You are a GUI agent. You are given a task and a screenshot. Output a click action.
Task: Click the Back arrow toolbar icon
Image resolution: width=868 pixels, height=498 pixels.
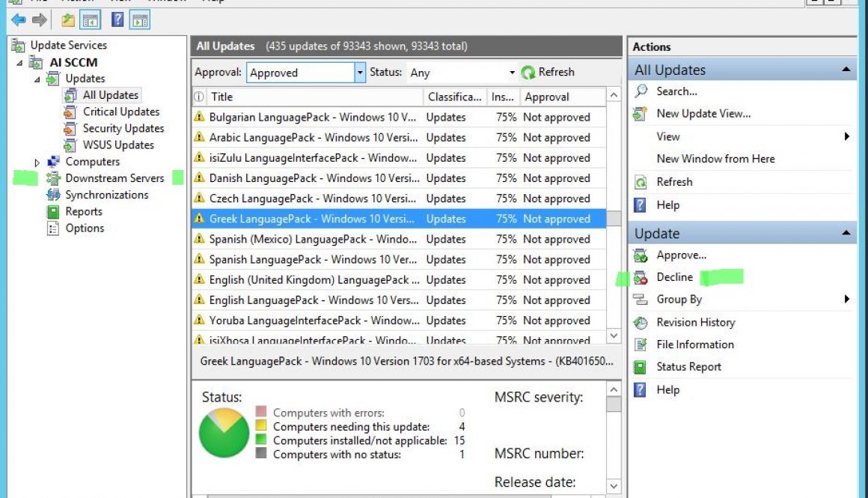[18, 19]
